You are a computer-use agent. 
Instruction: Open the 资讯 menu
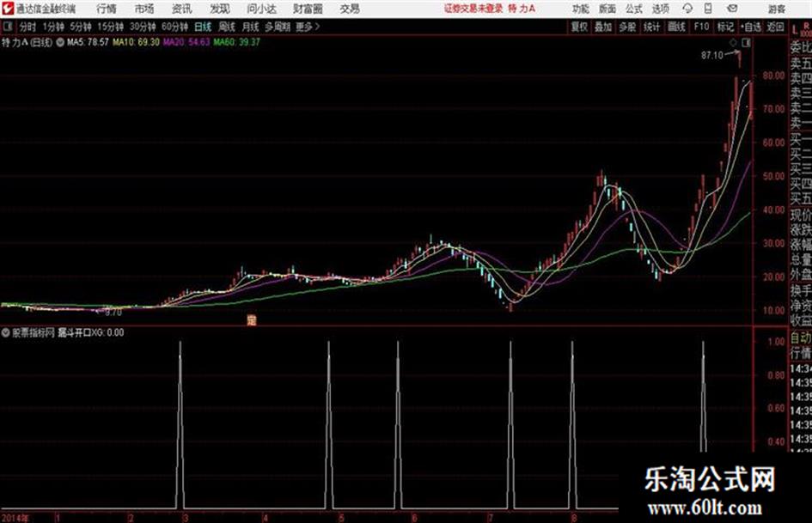point(182,9)
